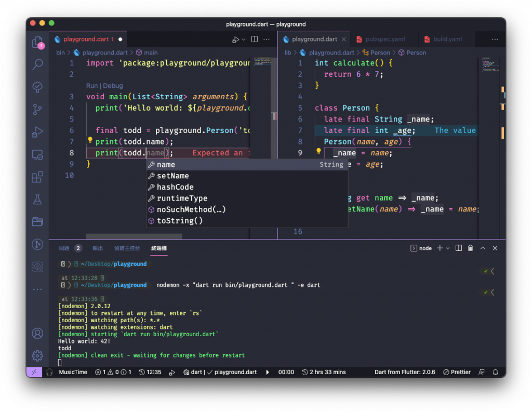Open the Source Control branch icon
The width and height of the screenshot is (532, 412).
(37, 109)
